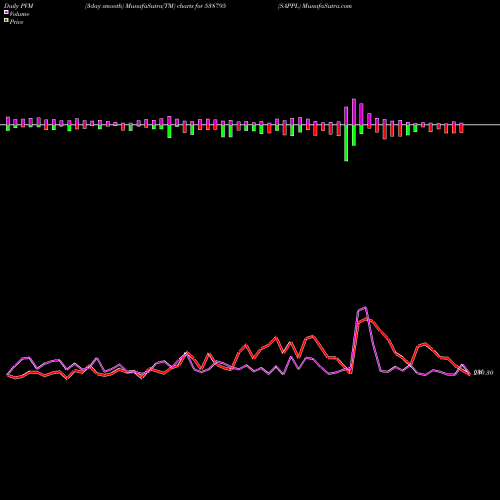
Task: Click the magenta line's highest peak
Action: pyautogui.click(x=366, y=307)
